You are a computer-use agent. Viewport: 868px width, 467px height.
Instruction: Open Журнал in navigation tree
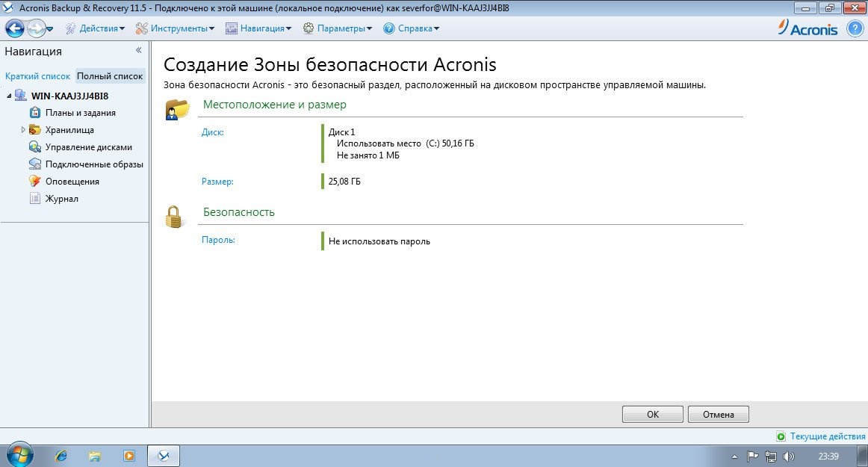pyautogui.click(x=61, y=198)
